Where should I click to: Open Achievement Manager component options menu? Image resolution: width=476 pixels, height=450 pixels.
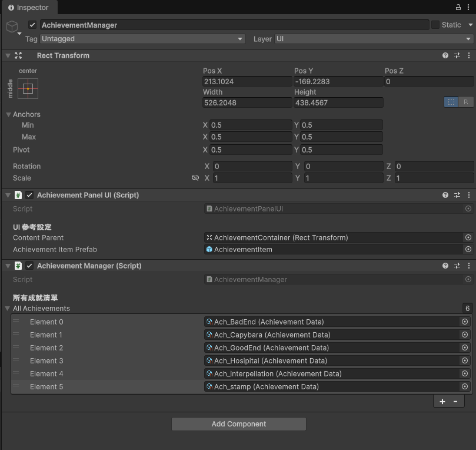click(x=469, y=266)
